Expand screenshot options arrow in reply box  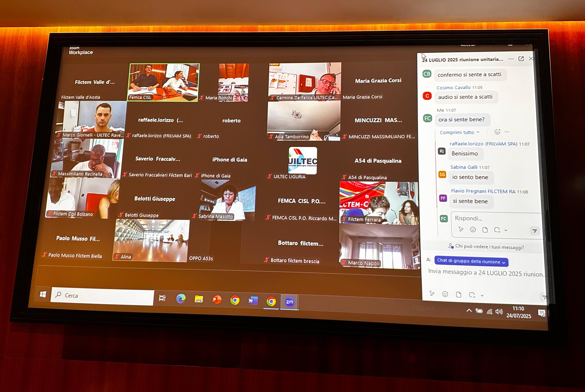(x=506, y=230)
